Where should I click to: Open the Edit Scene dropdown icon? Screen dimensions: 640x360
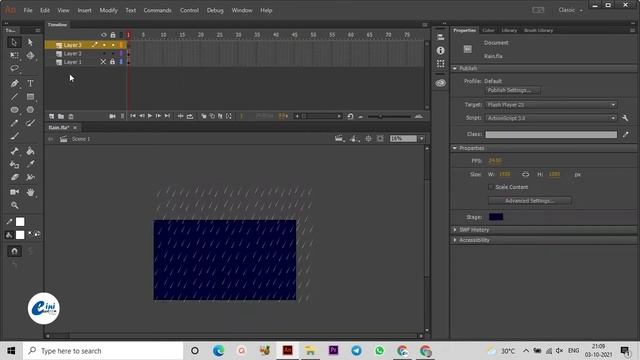[339, 139]
